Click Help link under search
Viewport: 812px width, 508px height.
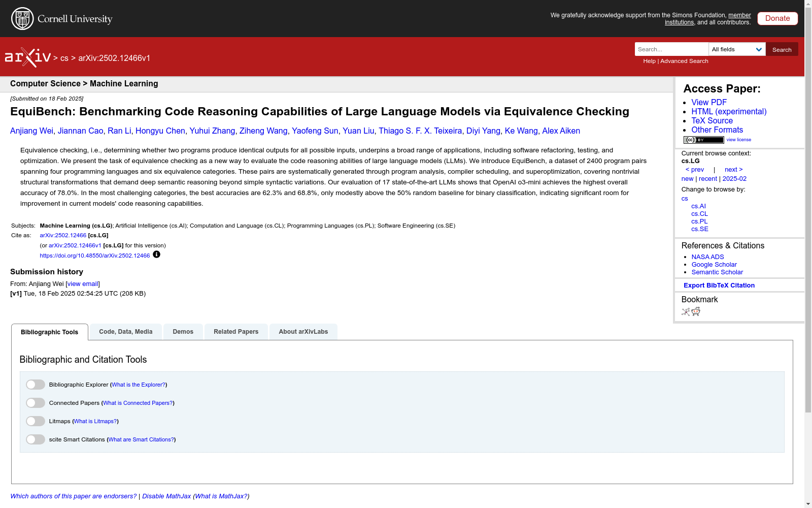[649, 61]
